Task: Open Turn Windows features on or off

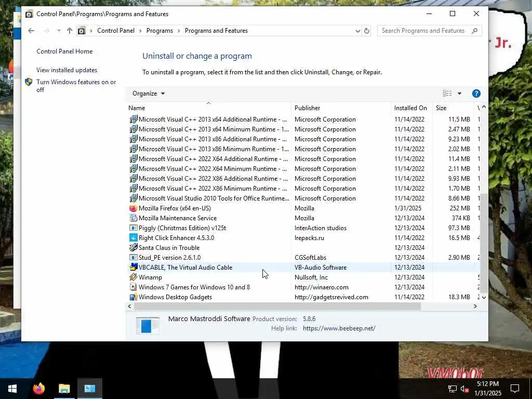Action: [x=76, y=86]
